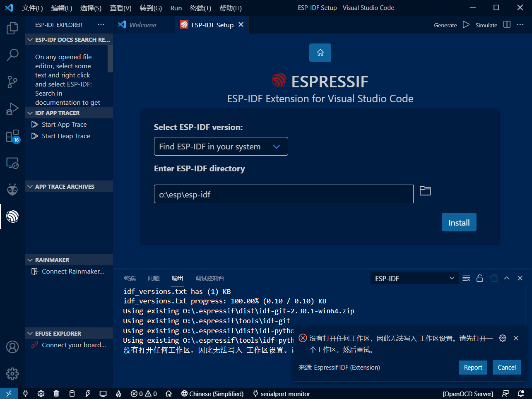Collapse ESP-IDF Docs Search Results section
Screen dimensions: 532x399
pyautogui.click(x=69, y=40)
